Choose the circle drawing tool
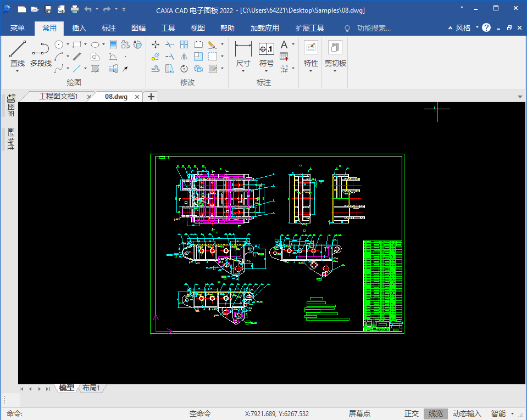The width and height of the screenshot is (527, 420). (x=59, y=44)
